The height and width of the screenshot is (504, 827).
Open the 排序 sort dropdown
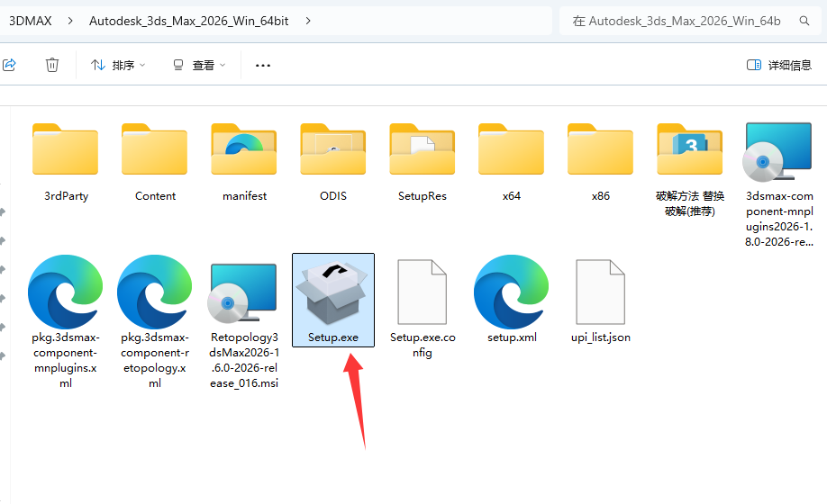click(118, 65)
